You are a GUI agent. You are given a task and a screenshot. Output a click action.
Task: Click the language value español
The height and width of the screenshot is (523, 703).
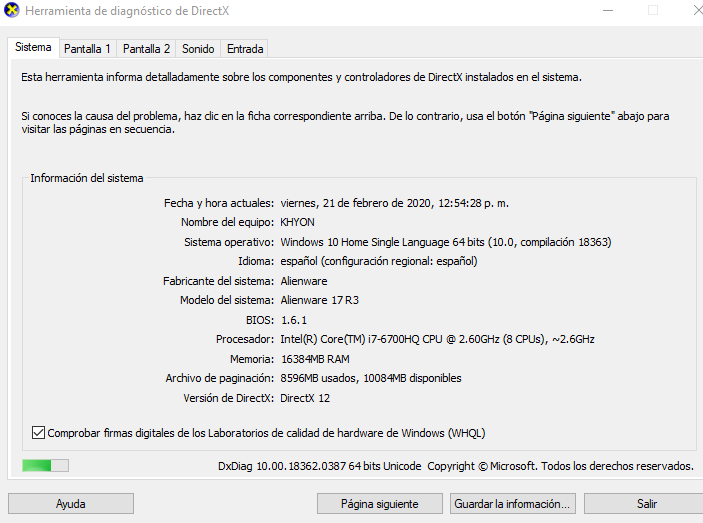click(379, 261)
